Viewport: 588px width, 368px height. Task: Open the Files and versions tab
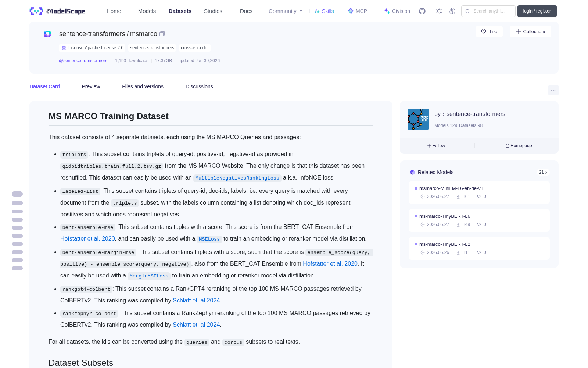[x=143, y=86]
